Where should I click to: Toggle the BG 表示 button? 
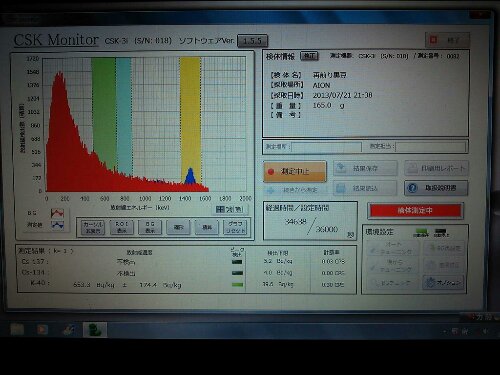point(150,227)
